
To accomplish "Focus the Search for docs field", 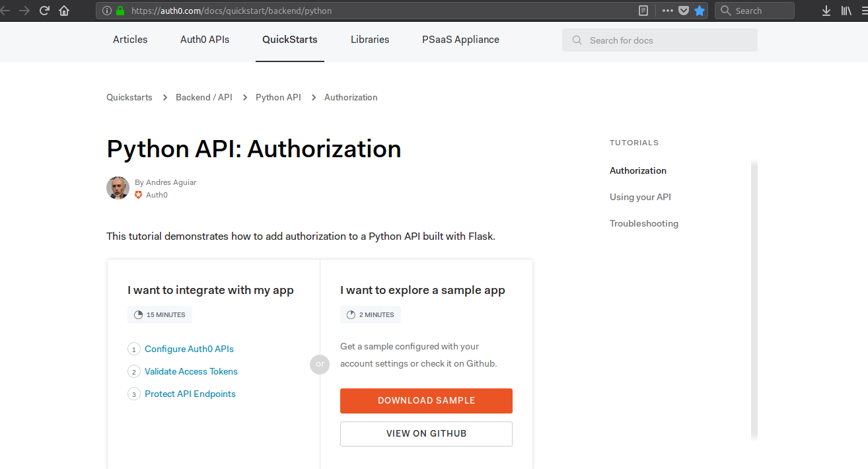I will click(660, 40).
